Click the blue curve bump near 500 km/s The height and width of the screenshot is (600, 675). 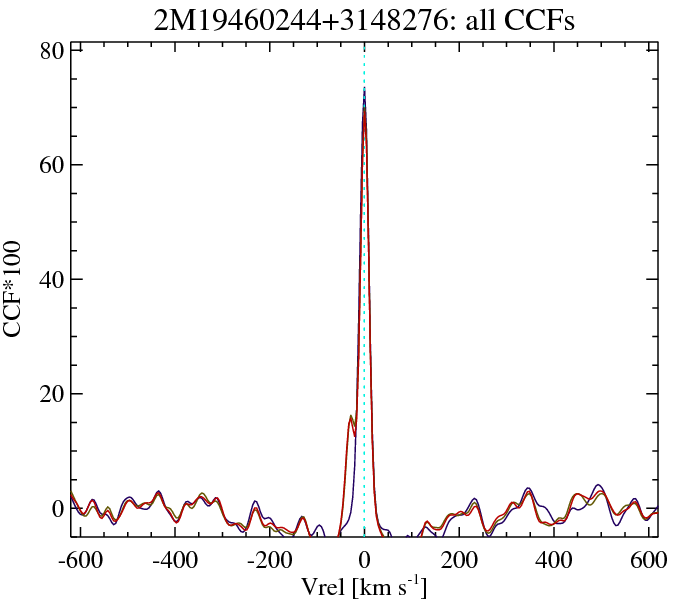point(597,486)
